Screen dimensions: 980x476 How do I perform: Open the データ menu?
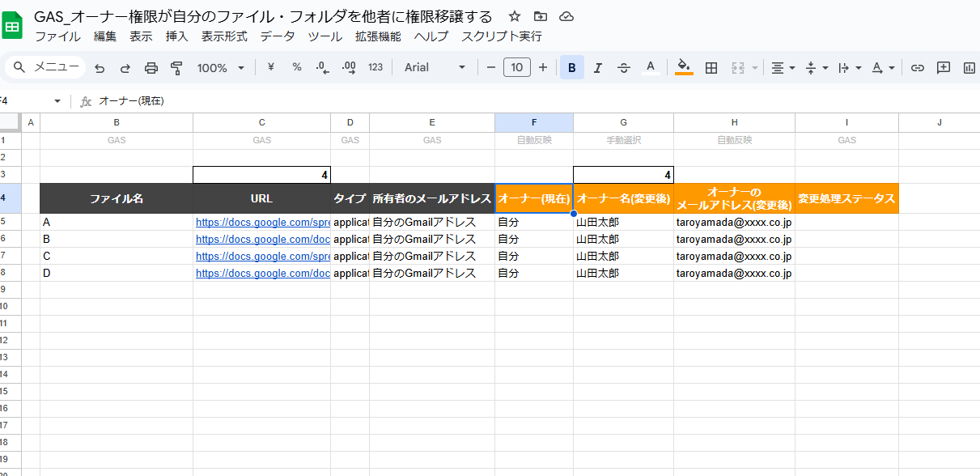click(278, 36)
